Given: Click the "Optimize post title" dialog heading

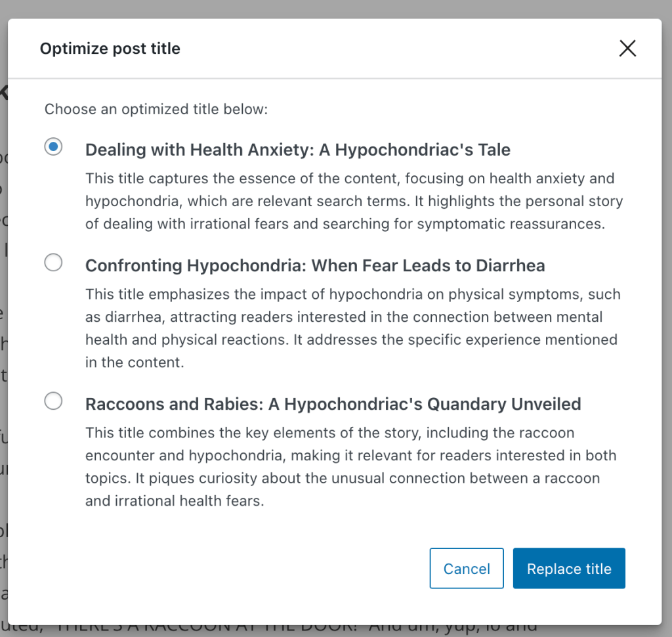Looking at the screenshot, I should point(110,49).
